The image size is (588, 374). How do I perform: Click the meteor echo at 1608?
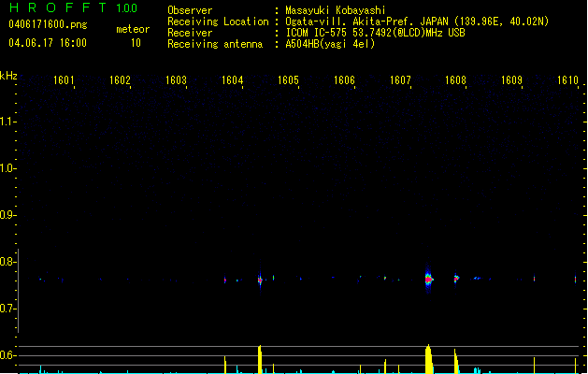click(456, 279)
